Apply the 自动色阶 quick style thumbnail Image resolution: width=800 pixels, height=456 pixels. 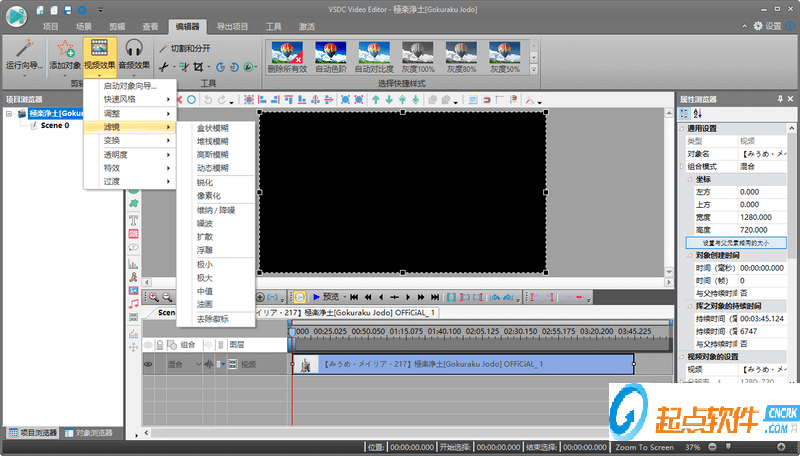331,57
